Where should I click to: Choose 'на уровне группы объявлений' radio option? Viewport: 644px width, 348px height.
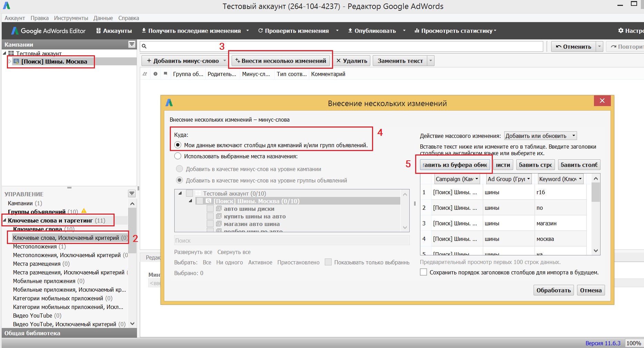point(179,180)
